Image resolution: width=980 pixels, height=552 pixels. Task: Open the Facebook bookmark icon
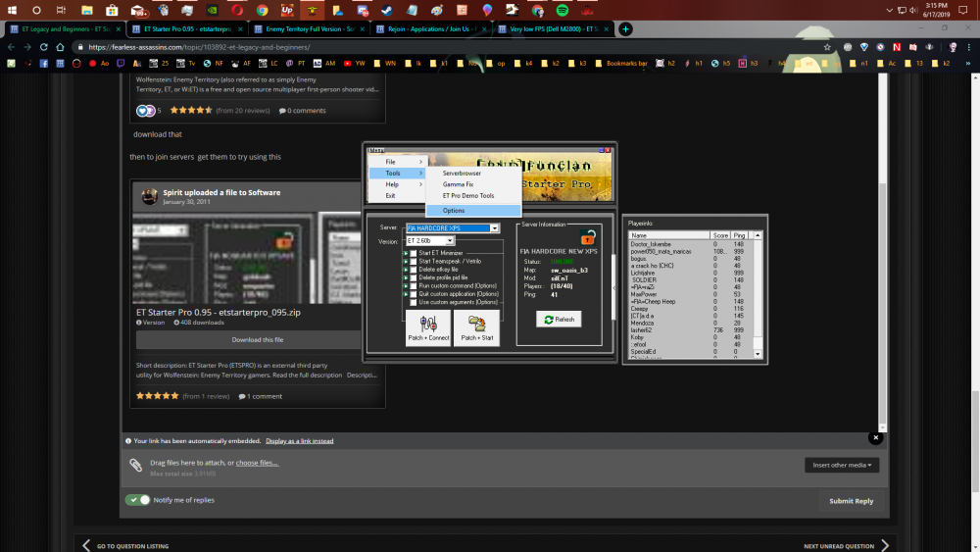point(44,63)
